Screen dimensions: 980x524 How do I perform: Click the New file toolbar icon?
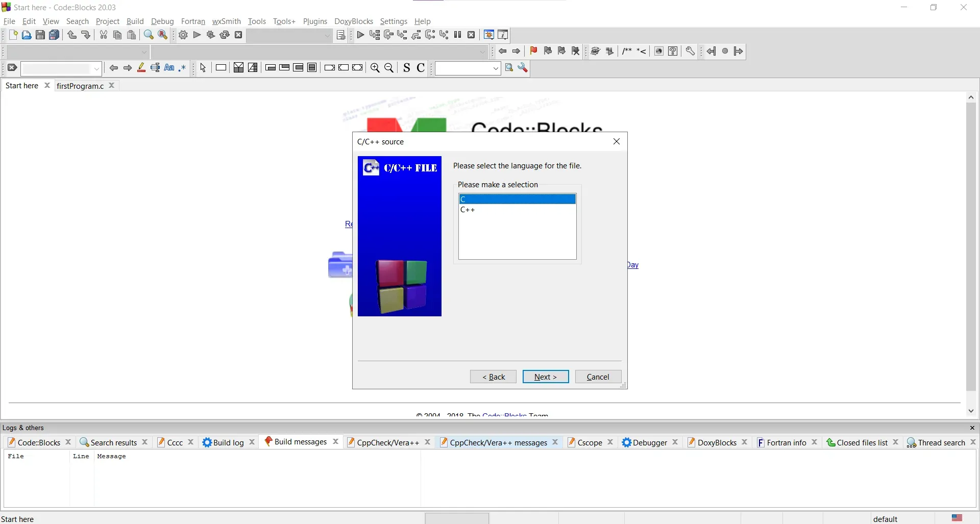click(x=13, y=35)
